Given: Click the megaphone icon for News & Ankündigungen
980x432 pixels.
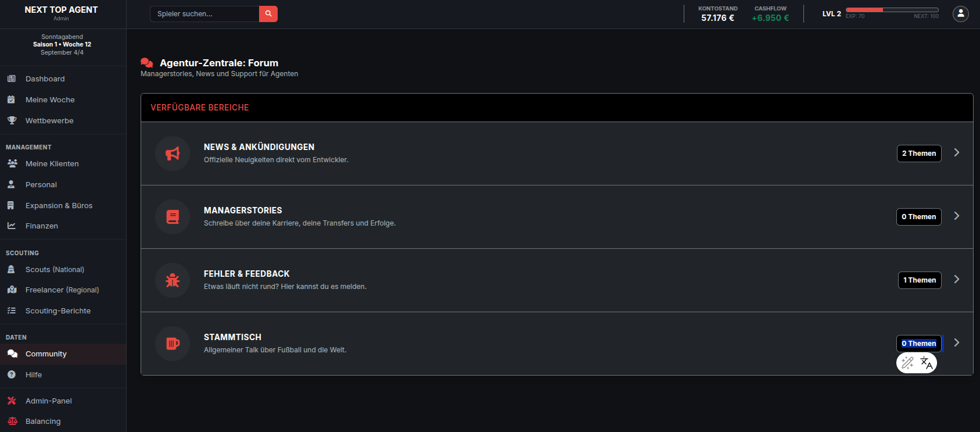Looking at the screenshot, I should point(172,153).
